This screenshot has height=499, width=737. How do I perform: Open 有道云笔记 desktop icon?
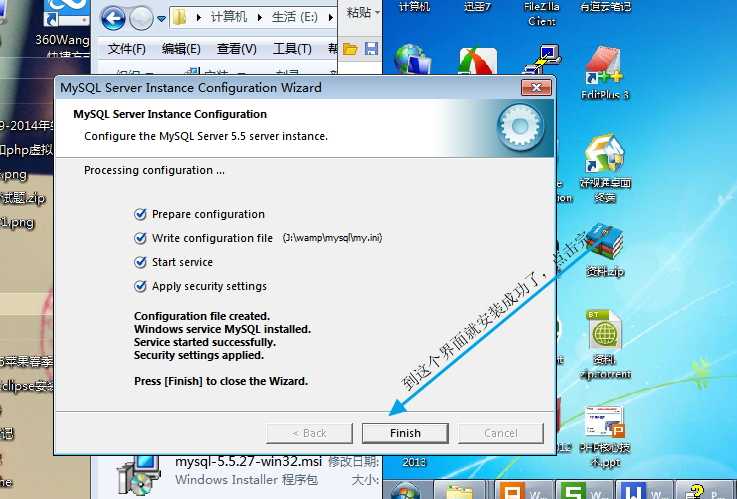point(605,7)
